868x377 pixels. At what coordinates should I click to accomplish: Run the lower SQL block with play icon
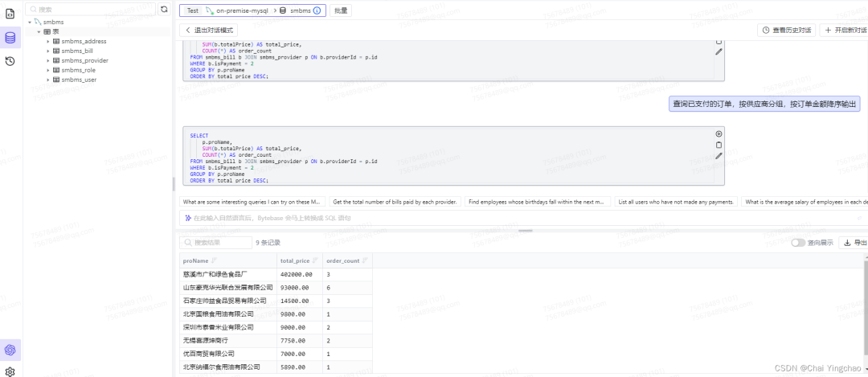719,133
